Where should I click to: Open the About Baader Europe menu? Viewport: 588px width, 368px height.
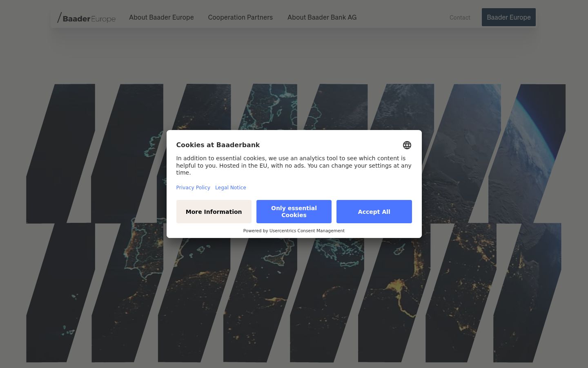click(x=161, y=17)
